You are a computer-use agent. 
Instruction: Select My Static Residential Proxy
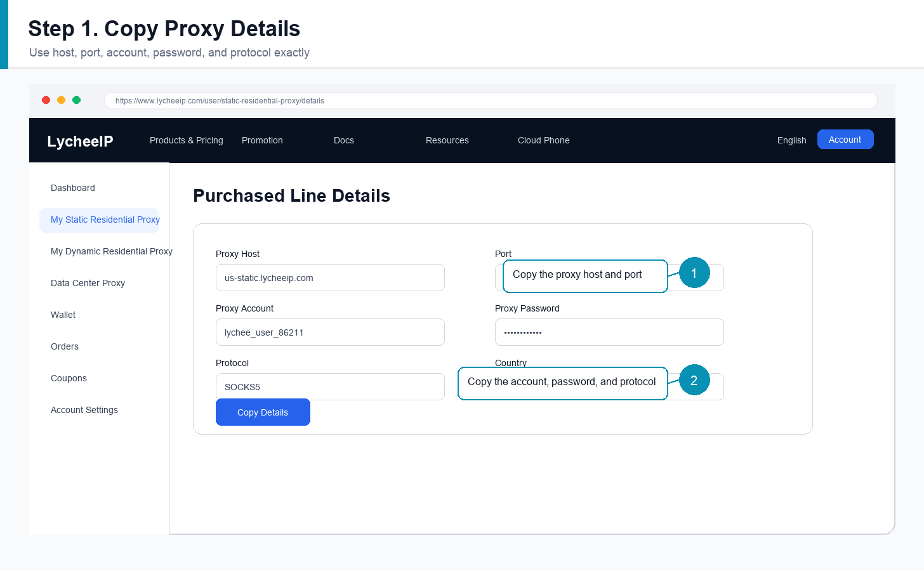coord(100,220)
